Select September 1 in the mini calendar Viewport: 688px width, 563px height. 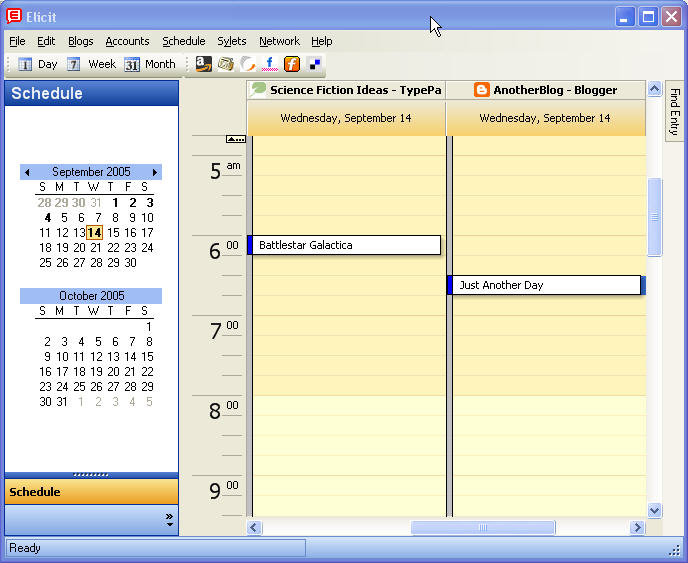[115, 203]
